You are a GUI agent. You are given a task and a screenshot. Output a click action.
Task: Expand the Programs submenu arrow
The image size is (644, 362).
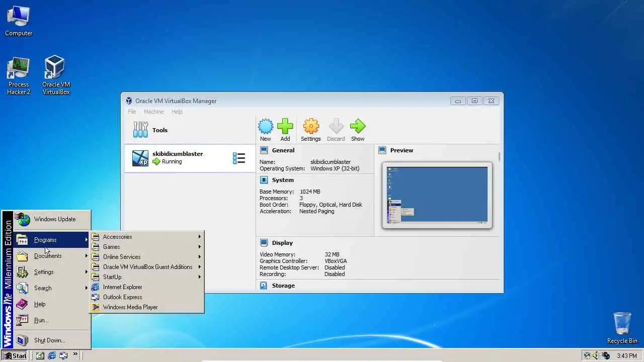coord(87,240)
